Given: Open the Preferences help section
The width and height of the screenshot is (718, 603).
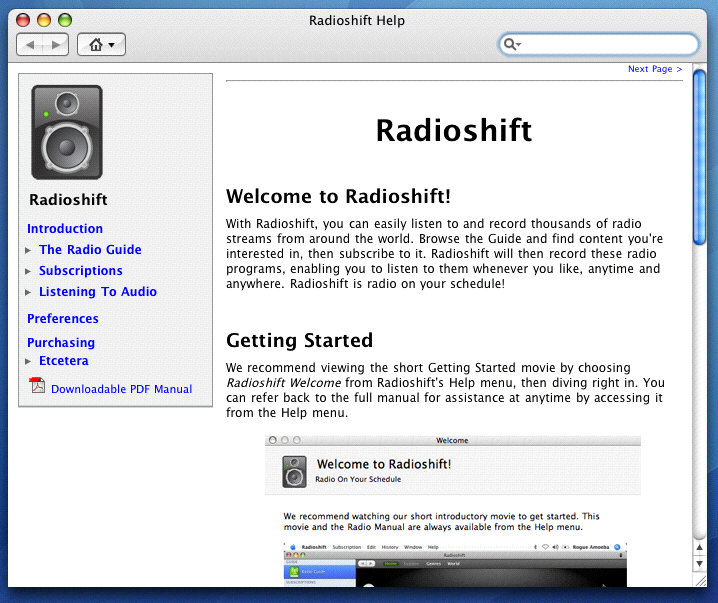Looking at the screenshot, I should coord(63,319).
